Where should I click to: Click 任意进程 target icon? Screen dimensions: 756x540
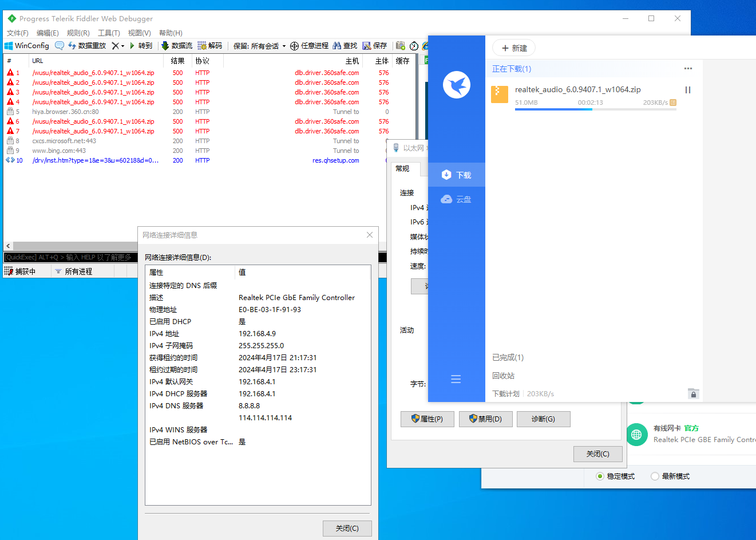(x=309, y=46)
